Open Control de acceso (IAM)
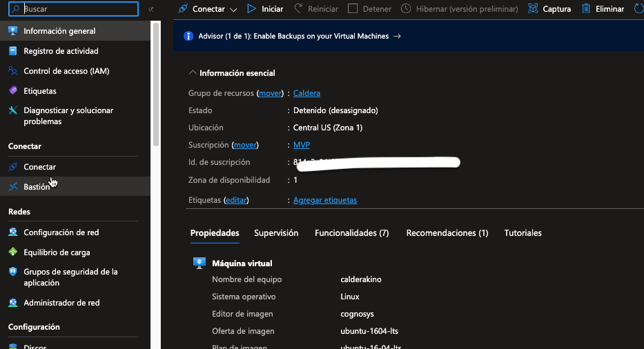Image resolution: width=644 pixels, height=349 pixels. pos(66,71)
